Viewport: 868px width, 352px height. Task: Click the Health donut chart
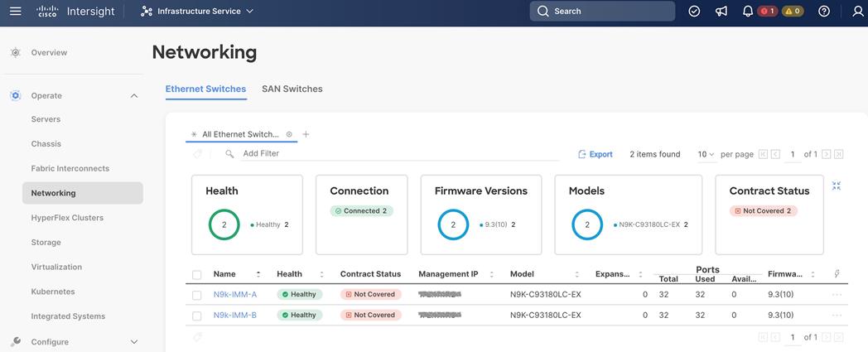(224, 224)
